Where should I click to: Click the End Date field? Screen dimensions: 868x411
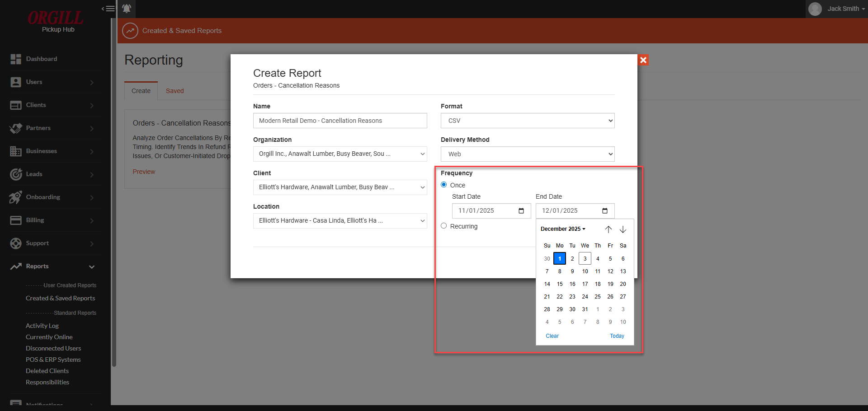click(575, 211)
